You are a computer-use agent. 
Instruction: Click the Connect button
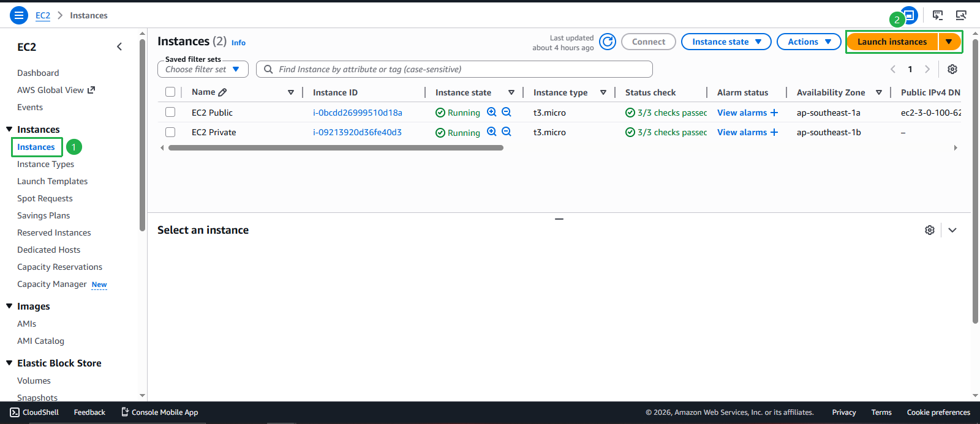click(649, 42)
